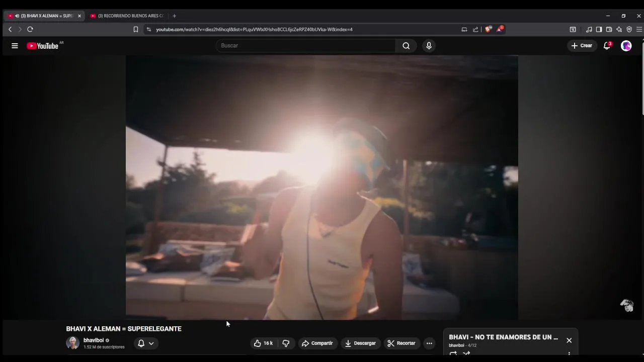Click the address bar URL
This screenshot has width=644, height=362.
254,30
